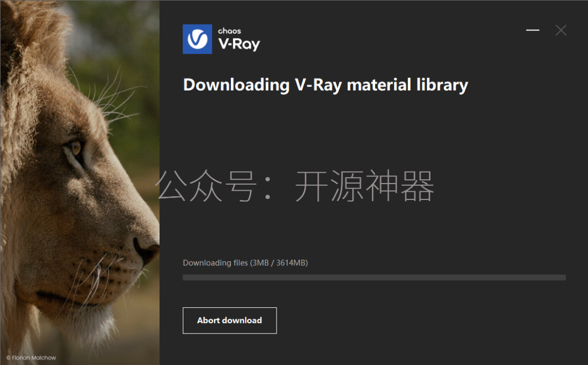This screenshot has width=588, height=365.
Task: Click the small chaos brand text
Action: [230, 31]
